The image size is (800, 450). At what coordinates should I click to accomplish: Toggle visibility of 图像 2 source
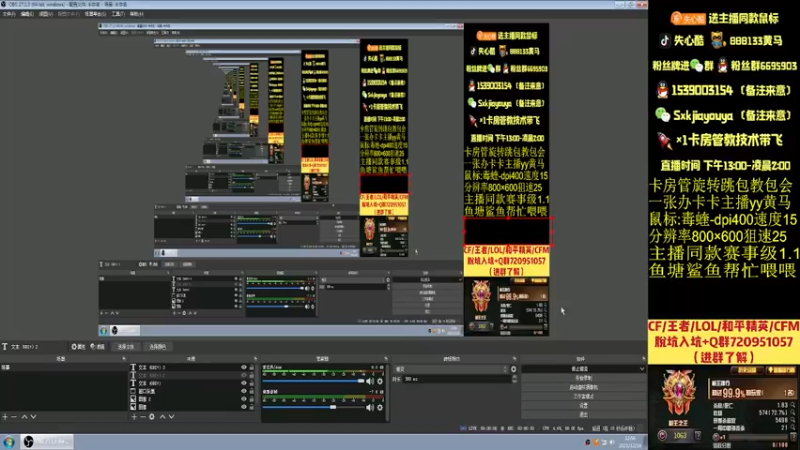(244, 399)
